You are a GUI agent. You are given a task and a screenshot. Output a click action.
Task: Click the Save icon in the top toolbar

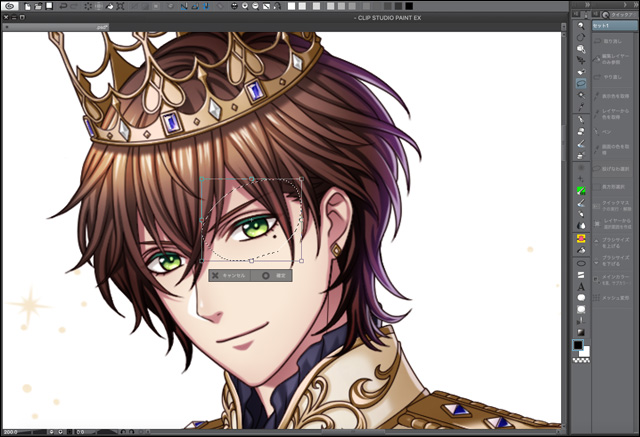tap(49, 6)
